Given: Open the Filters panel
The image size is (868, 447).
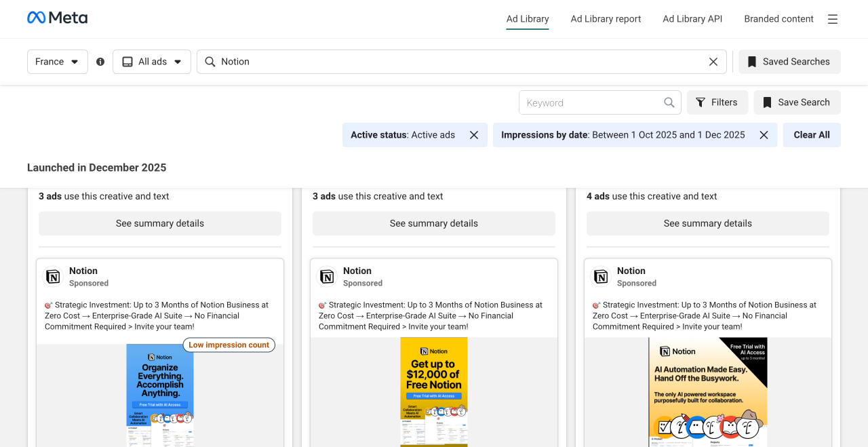Looking at the screenshot, I should [717, 102].
